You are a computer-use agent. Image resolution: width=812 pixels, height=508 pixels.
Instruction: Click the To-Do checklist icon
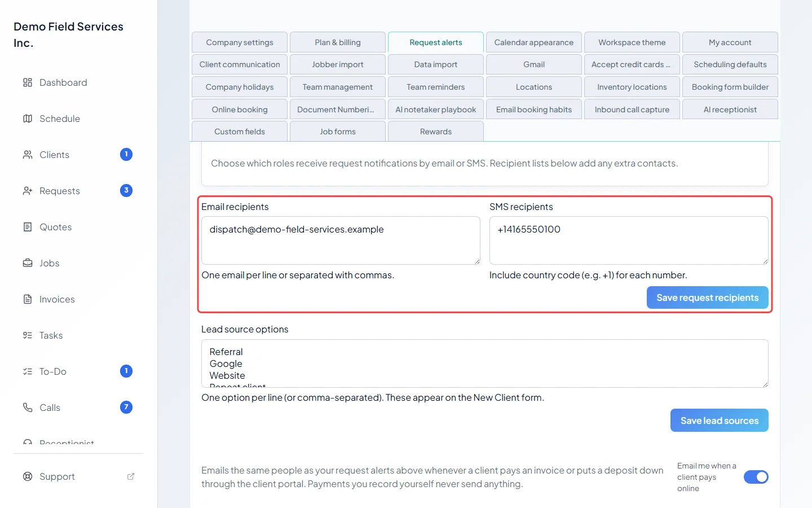28,371
